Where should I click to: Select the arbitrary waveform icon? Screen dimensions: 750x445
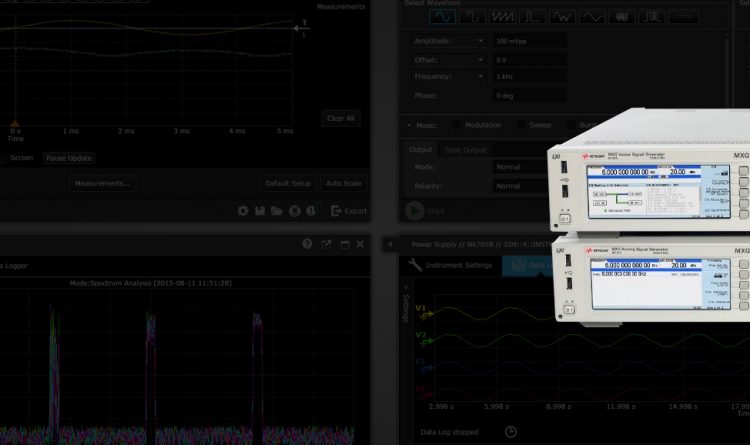(x=562, y=17)
